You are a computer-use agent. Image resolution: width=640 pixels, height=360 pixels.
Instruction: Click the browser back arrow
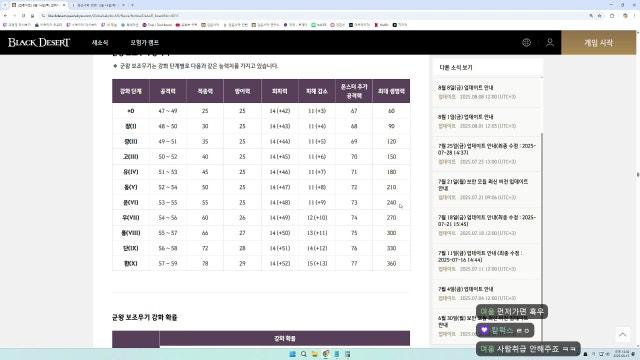6,16
